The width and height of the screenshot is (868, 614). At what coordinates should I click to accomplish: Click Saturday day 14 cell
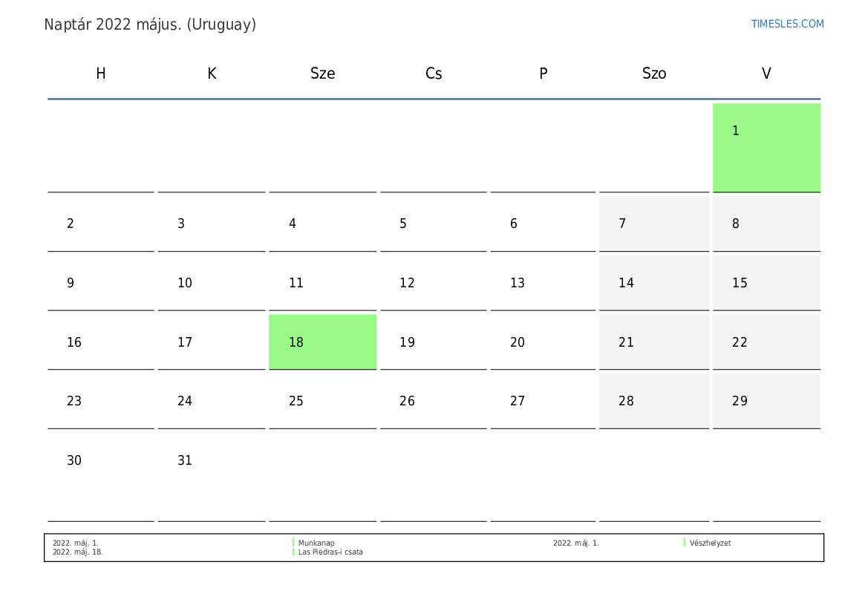(653, 282)
